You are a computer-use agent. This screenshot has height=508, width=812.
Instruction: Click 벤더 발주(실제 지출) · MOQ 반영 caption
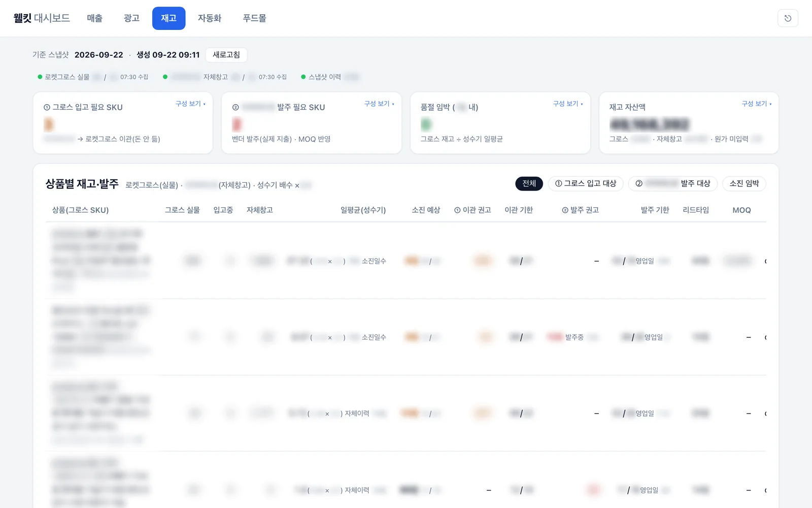281,139
